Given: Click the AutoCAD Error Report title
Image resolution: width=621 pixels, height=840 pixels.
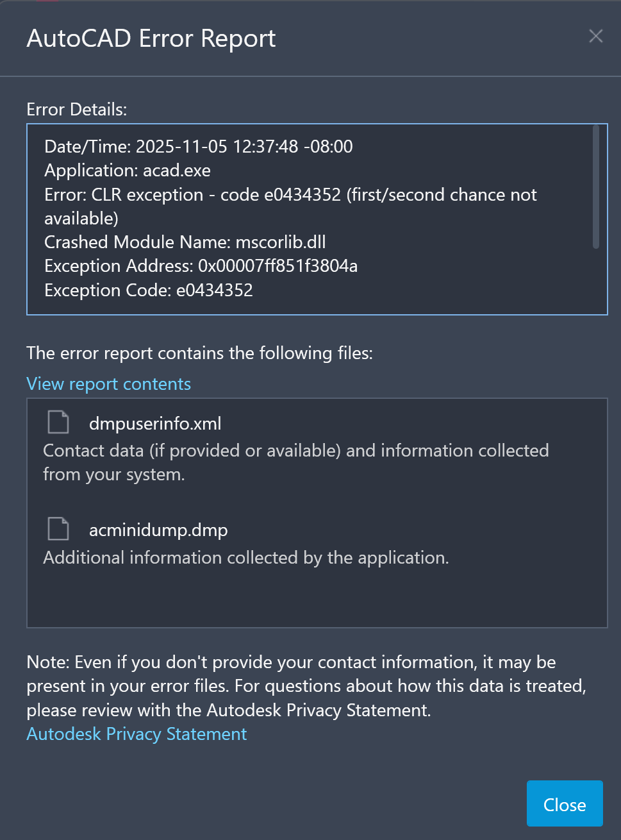Looking at the screenshot, I should coord(151,38).
